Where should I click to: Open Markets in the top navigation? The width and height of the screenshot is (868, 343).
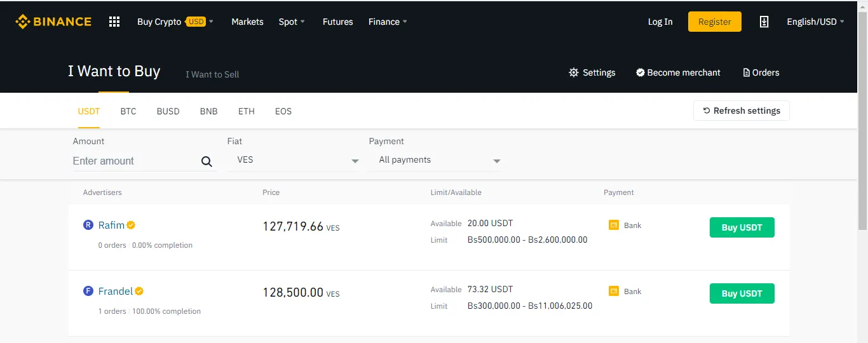(x=247, y=22)
